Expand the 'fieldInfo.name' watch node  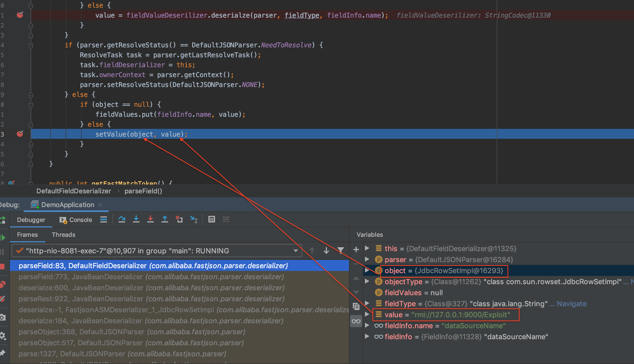click(367, 325)
